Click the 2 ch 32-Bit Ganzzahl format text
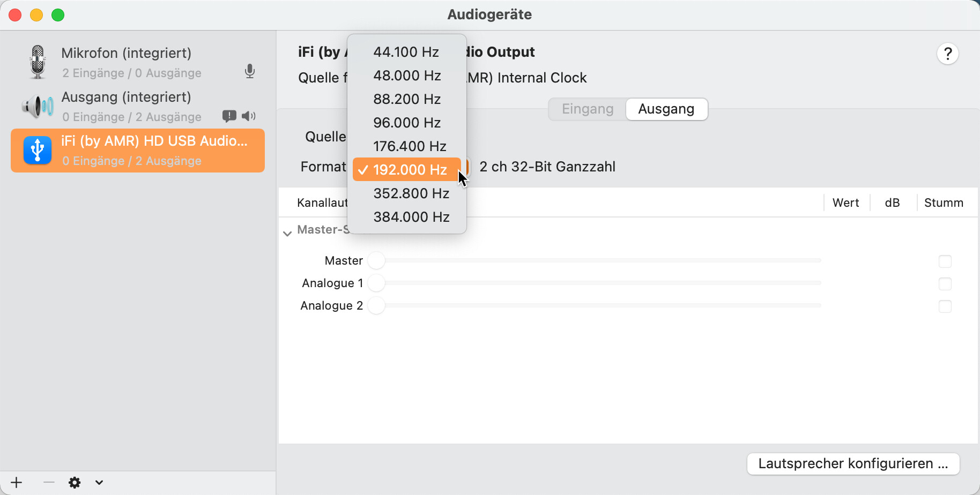Viewport: 980px width, 495px height. [x=547, y=167]
